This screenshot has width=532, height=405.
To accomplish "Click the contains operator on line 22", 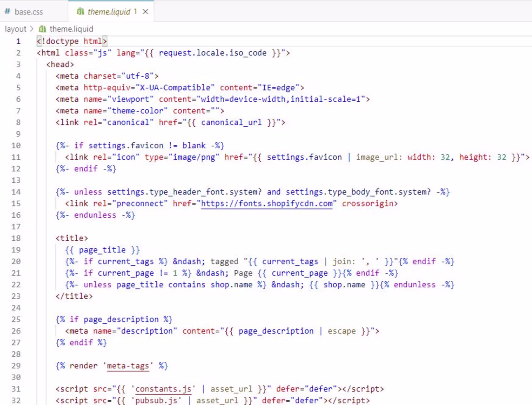I will coord(187,284).
